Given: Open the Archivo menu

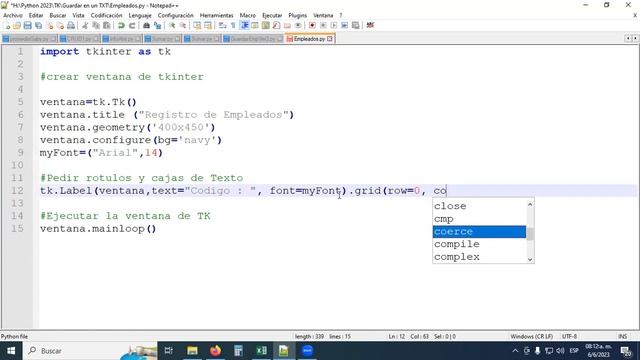Looking at the screenshot, I should click(13, 15).
